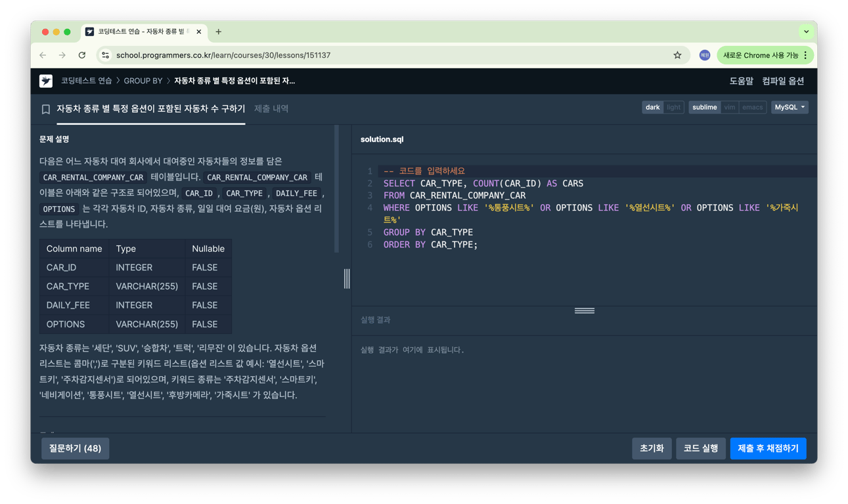Reload the page with the refresh icon
The image size is (848, 504).
[x=81, y=55]
